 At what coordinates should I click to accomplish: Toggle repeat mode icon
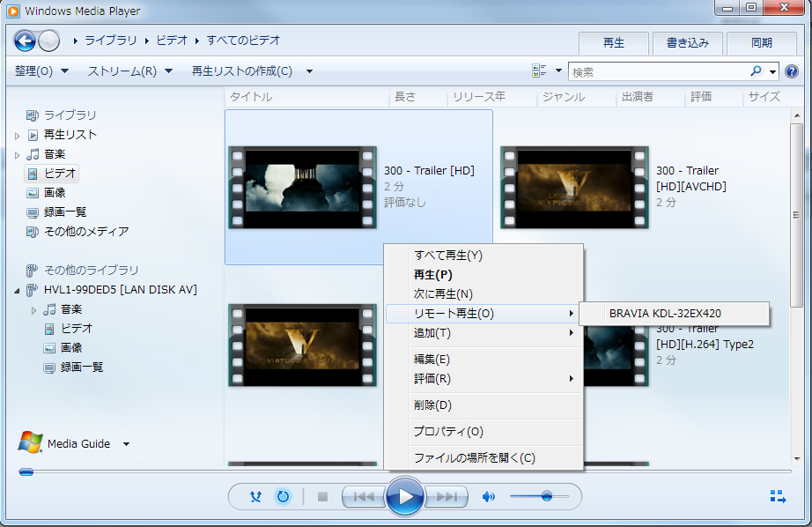pos(283,497)
